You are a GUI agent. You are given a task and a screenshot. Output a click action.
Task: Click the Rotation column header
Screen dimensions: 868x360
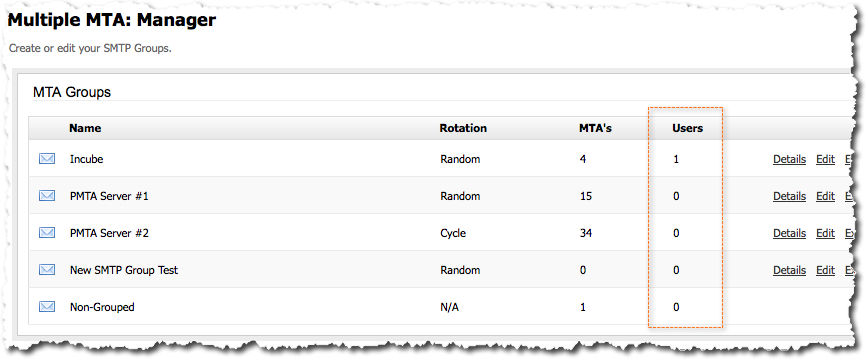point(463,128)
